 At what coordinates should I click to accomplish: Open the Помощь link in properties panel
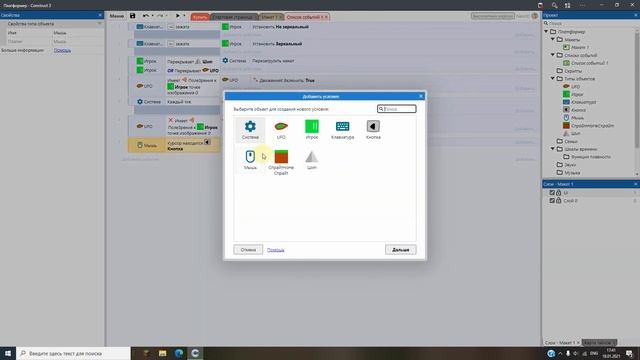point(62,50)
